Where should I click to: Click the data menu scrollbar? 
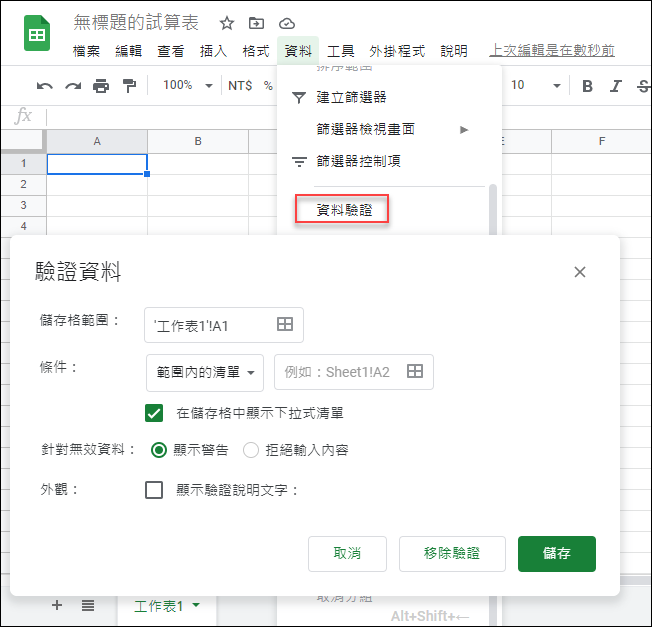tap(493, 210)
